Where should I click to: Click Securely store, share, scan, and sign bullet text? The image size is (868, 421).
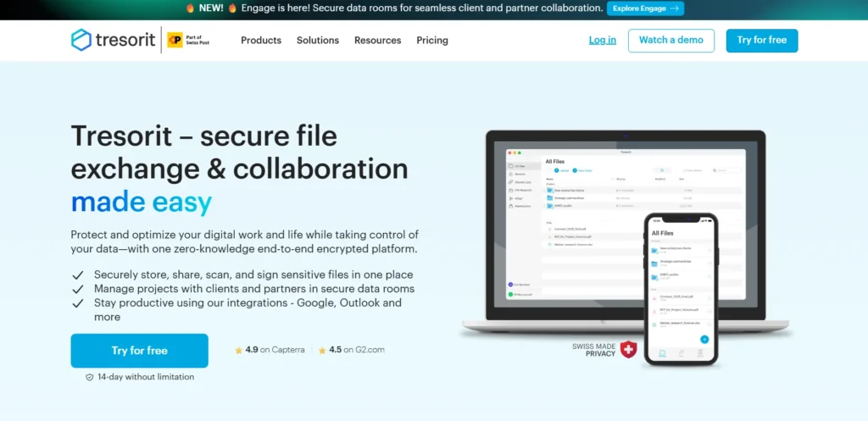[x=253, y=275]
